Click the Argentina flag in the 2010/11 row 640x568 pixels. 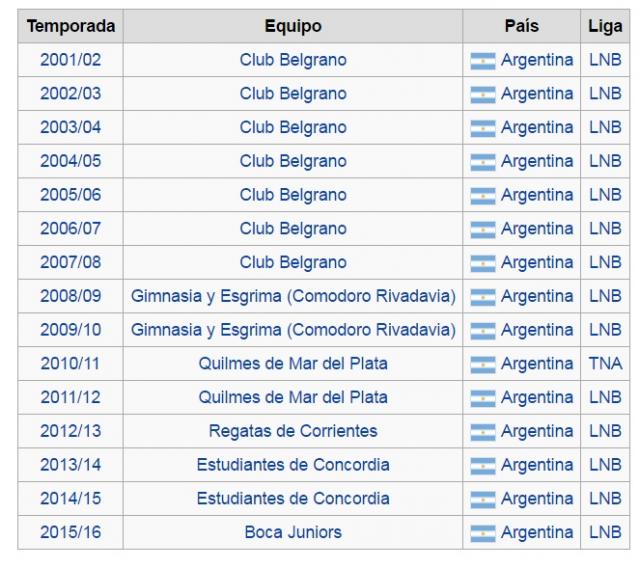click(x=483, y=364)
